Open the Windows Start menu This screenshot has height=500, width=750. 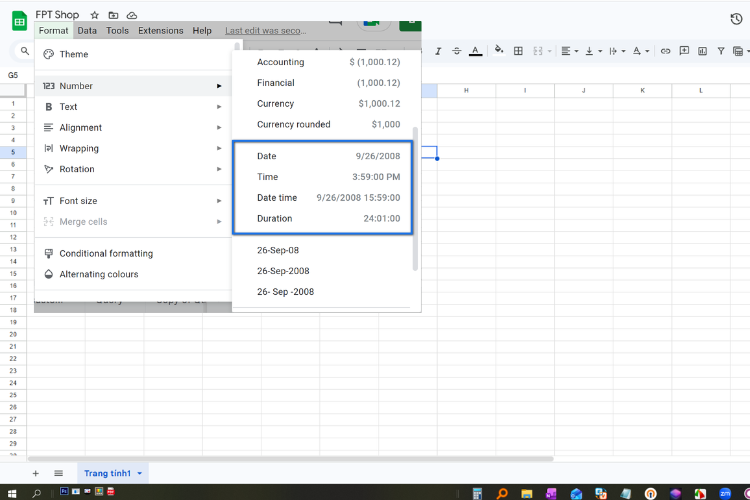[12, 493]
